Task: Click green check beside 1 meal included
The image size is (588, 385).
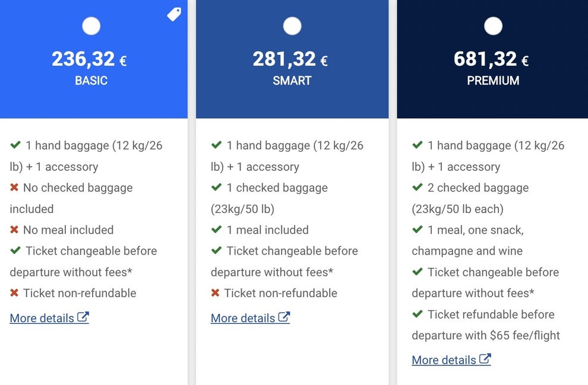Action: tap(216, 230)
